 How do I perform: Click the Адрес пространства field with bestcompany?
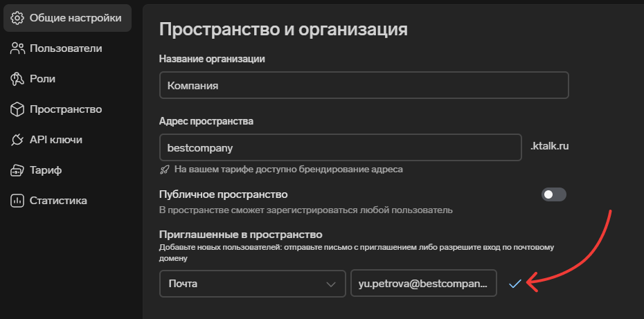point(339,147)
